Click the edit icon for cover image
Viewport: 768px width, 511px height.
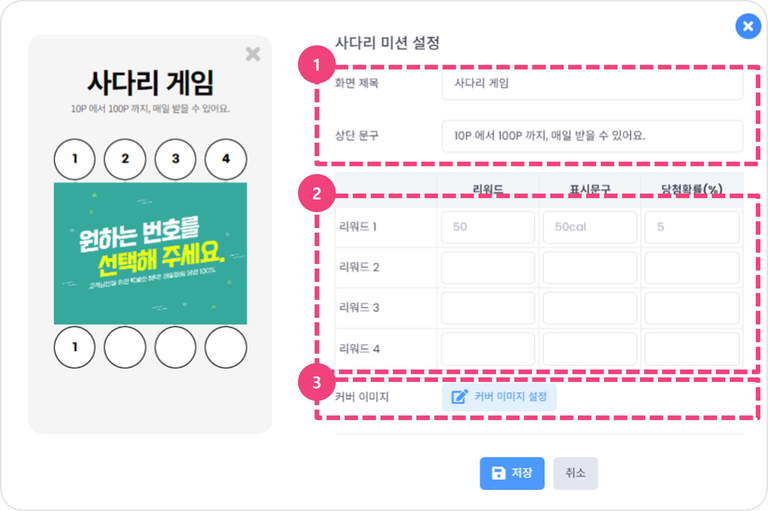pyautogui.click(x=460, y=397)
